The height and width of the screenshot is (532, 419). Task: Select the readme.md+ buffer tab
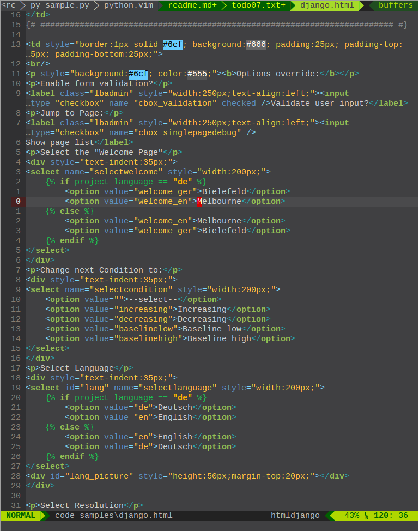point(192,5)
